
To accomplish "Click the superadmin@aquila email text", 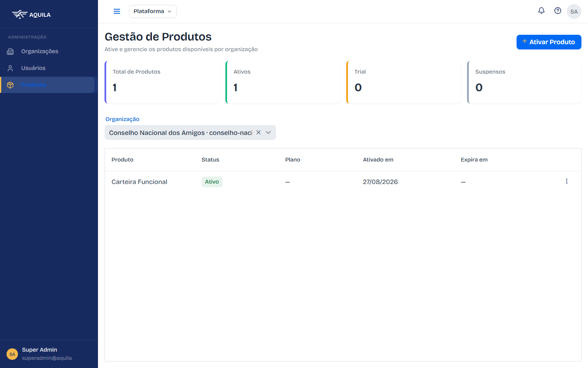I will pos(47,358).
